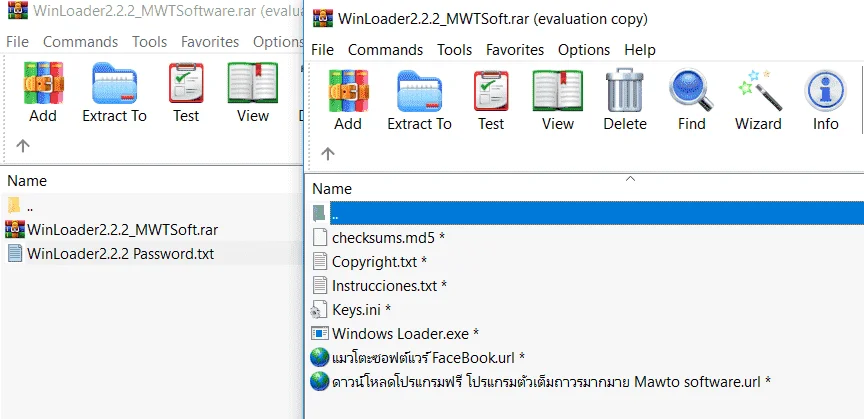Click the Delete trash can icon
Screen dimensions: 864x419
(x=624, y=90)
